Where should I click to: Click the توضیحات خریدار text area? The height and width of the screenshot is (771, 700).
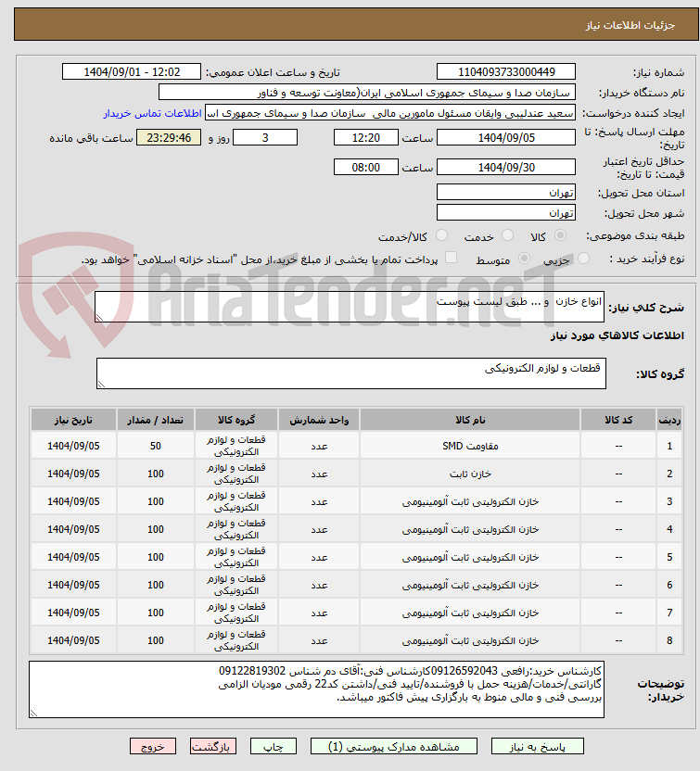pos(317,689)
